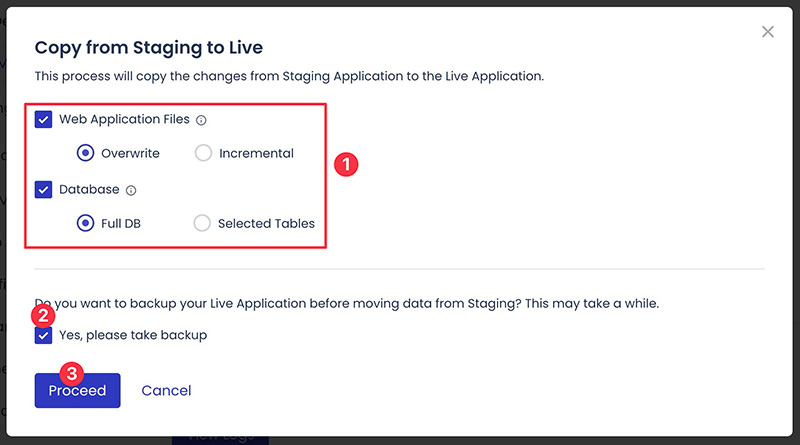Switch to Selected Tables radio option

tap(203, 223)
